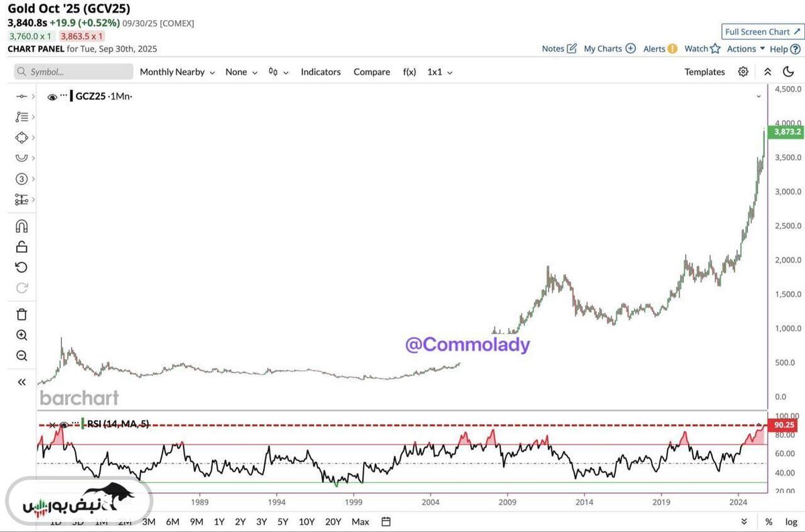Open chart settings gear icon

coord(743,72)
